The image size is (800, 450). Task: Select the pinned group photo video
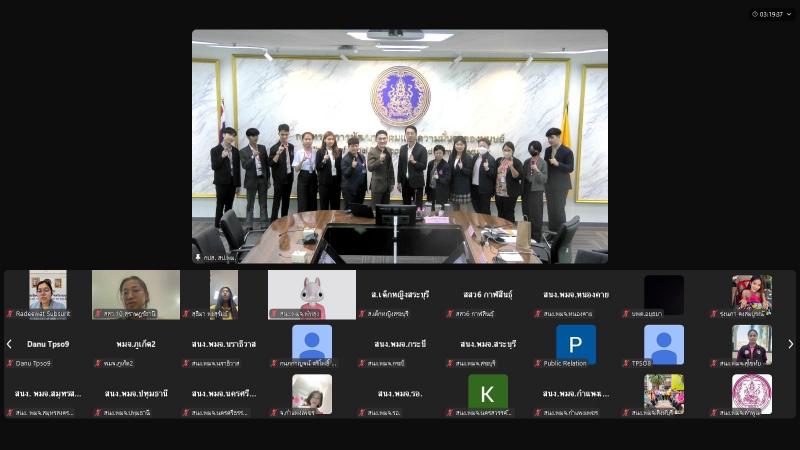[x=399, y=146]
